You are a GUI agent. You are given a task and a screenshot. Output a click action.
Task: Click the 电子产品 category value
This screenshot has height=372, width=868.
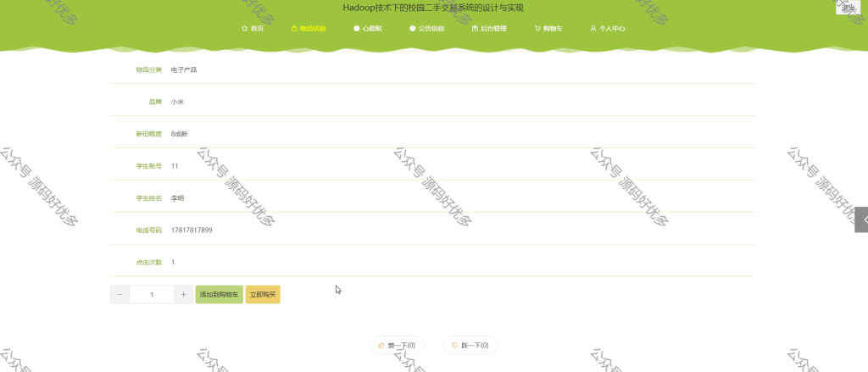[x=184, y=69]
